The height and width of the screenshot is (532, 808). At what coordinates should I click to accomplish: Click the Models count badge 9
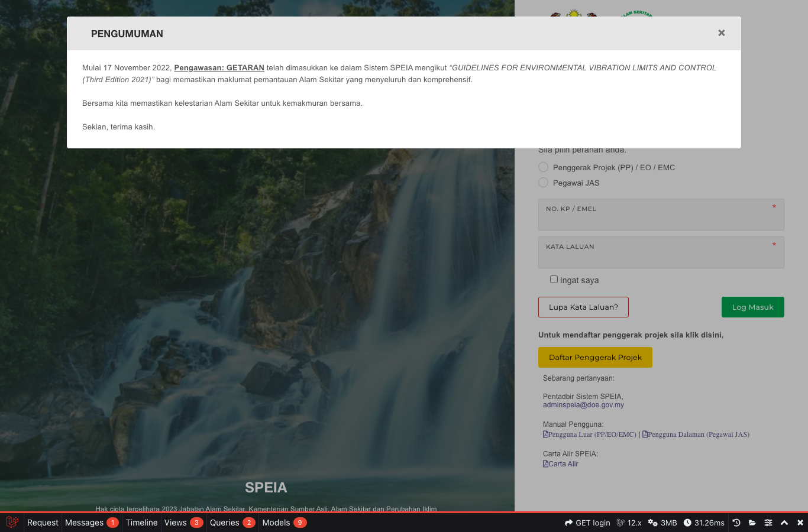pyautogui.click(x=300, y=523)
